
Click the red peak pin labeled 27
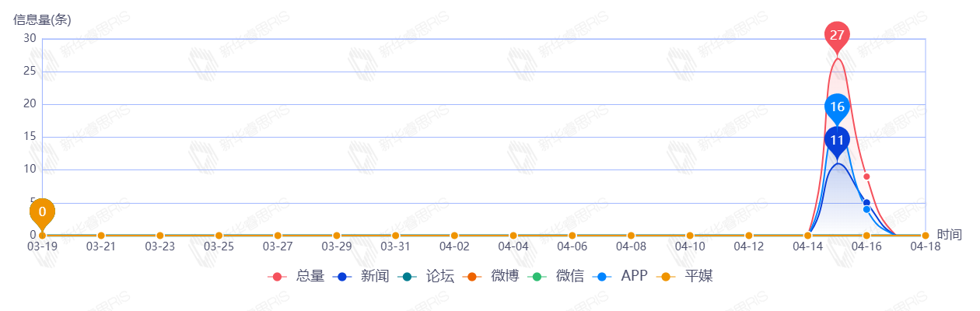[837, 36]
